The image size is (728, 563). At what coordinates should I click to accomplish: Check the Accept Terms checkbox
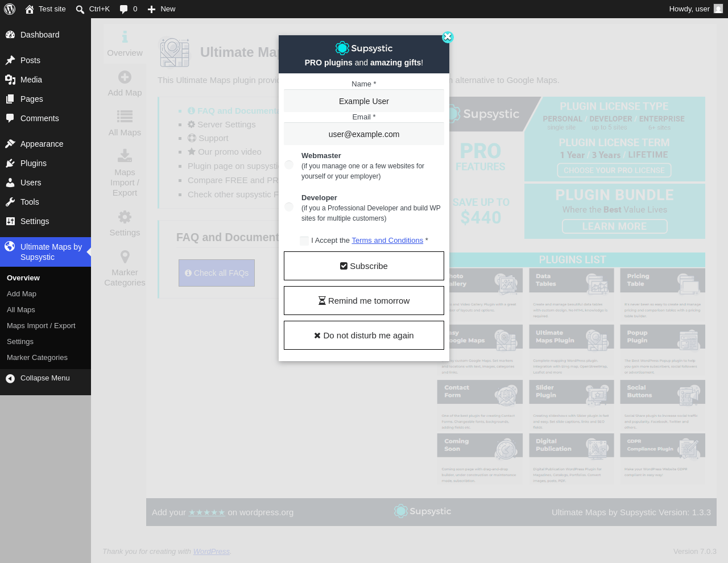[304, 241]
